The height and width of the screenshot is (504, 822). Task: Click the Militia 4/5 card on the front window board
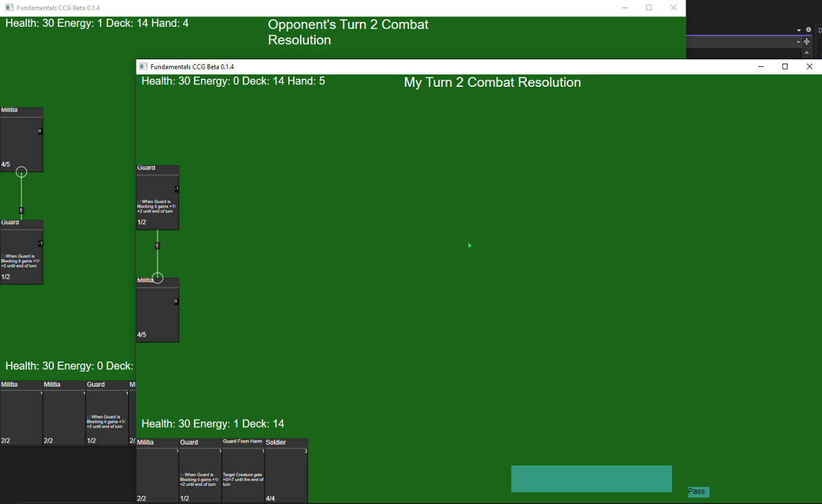(x=157, y=310)
